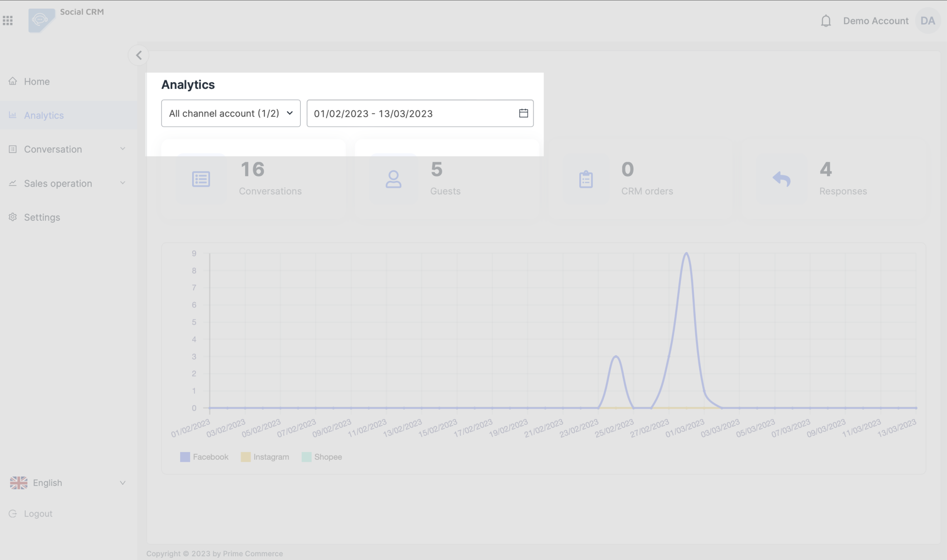Click the Guests person icon

point(393,179)
